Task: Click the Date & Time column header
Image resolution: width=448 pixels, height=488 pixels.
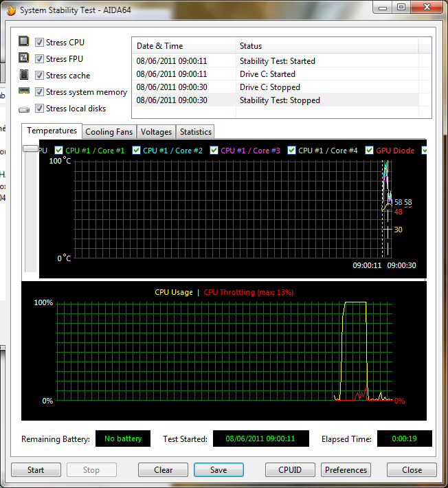Action: click(183, 46)
